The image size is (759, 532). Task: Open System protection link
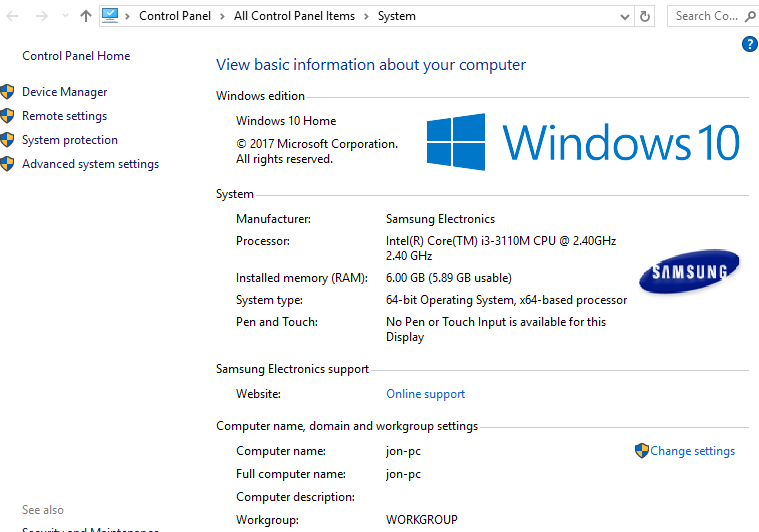pos(70,140)
